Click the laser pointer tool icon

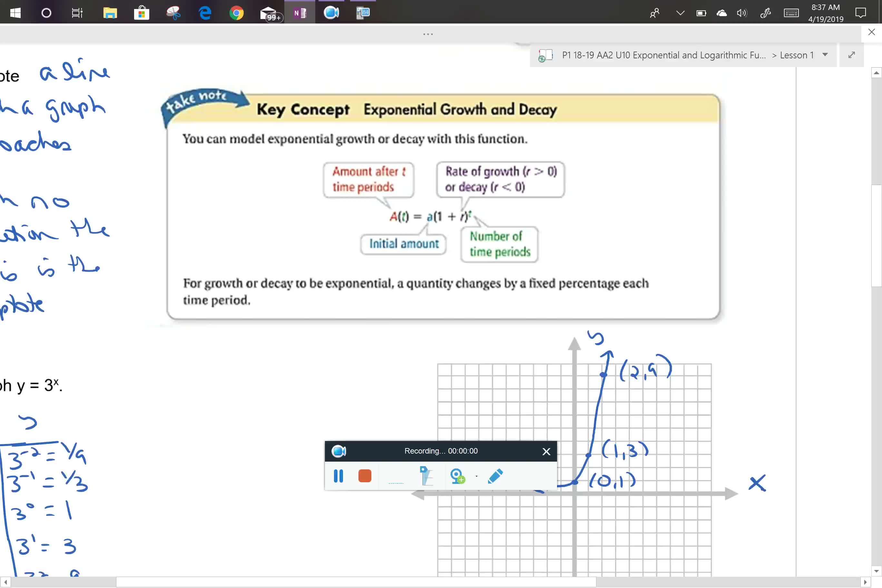pos(425,476)
